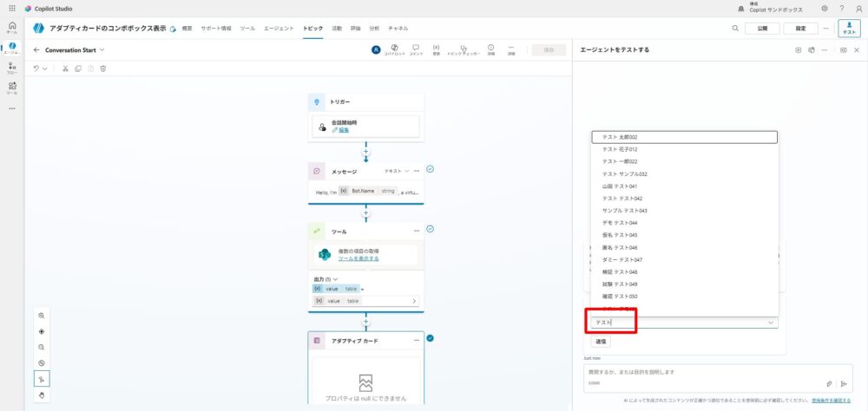
Task: Click the 公開 button
Action: (x=762, y=29)
